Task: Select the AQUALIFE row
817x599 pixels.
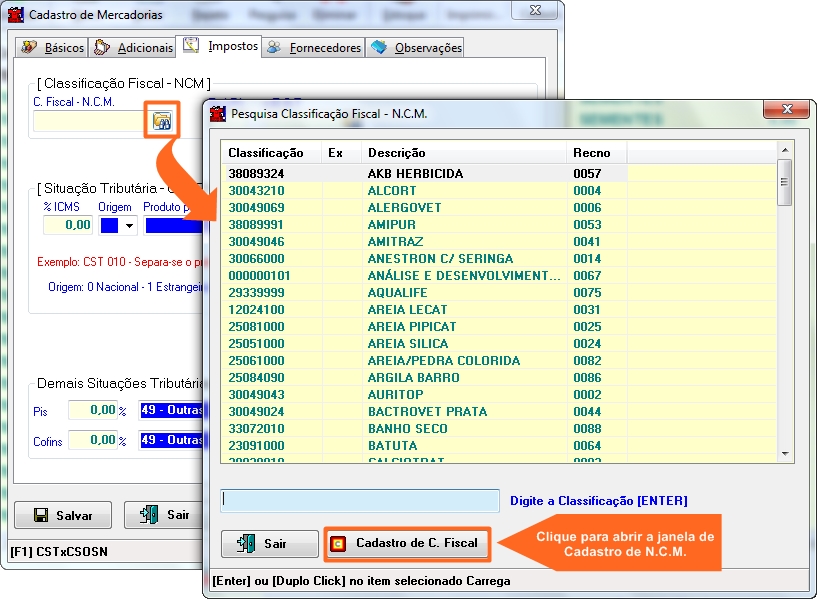Action: point(499,293)
